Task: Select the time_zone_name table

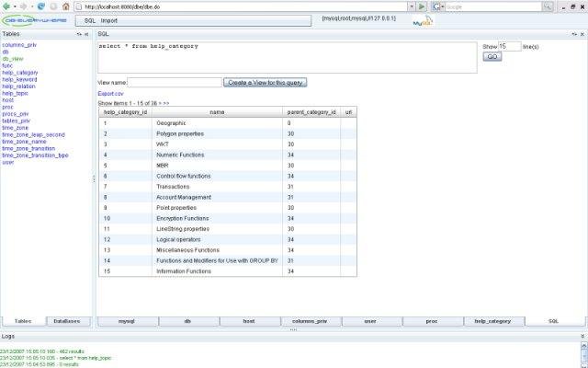Action: (24, 142)
